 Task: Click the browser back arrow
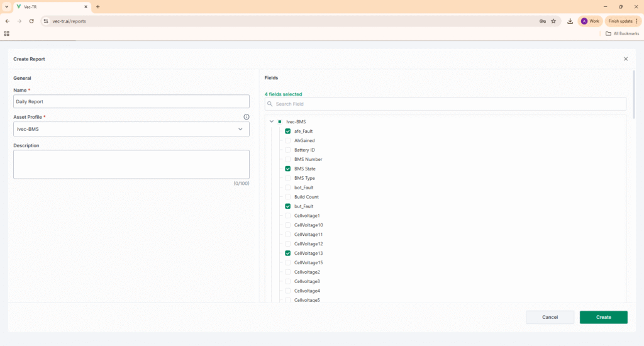pos(7,21)
